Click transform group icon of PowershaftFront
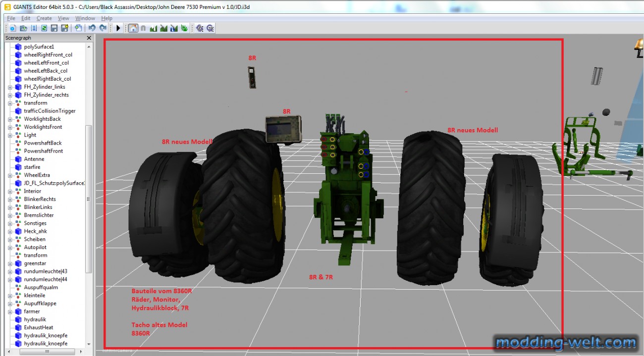 pos(18,151)
